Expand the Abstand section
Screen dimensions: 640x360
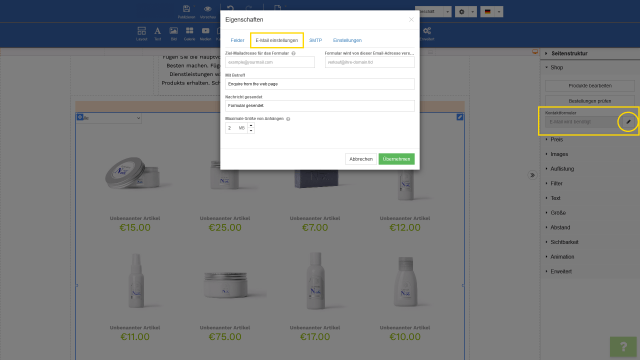[x=560, y=227]
